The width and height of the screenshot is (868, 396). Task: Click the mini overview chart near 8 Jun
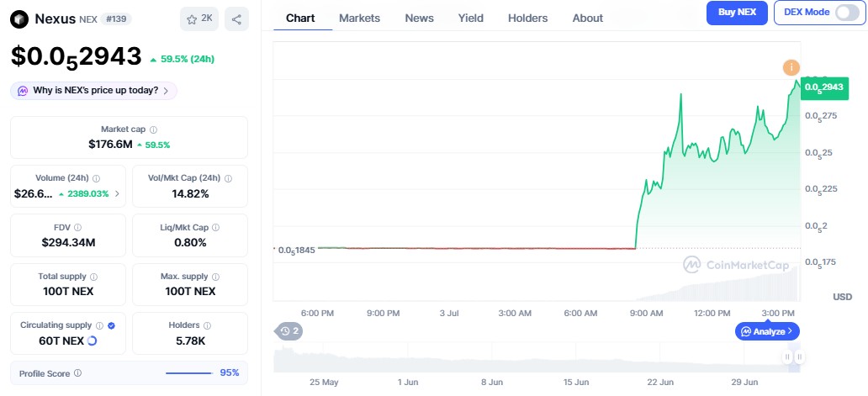491,356
